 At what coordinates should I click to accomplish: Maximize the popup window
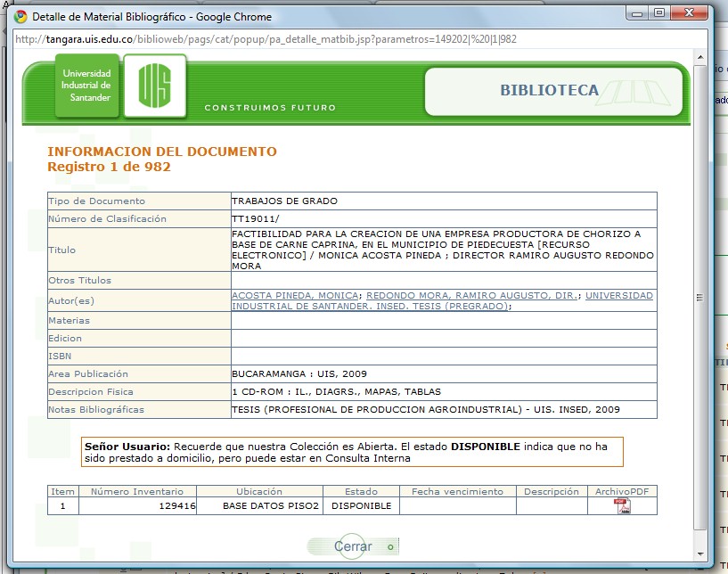tap(659, 12)
